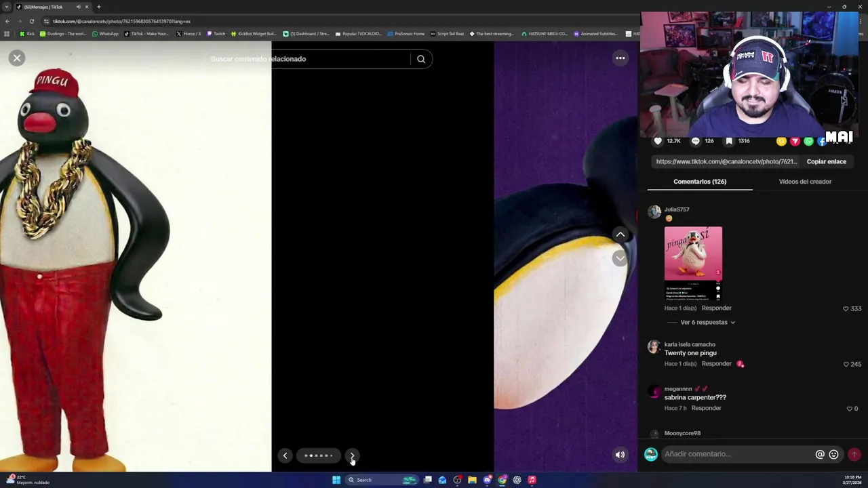The width and height of the screenshot is (868, 488).
Task: Open the pinga image in JuliaS757's comment
Action: [693, 264]
